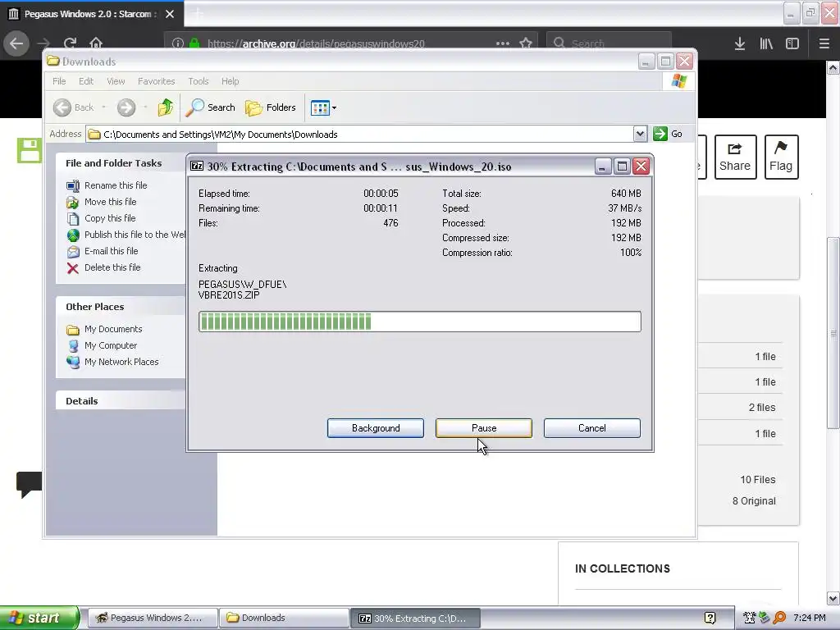Open Explorer Search tool

210,107
